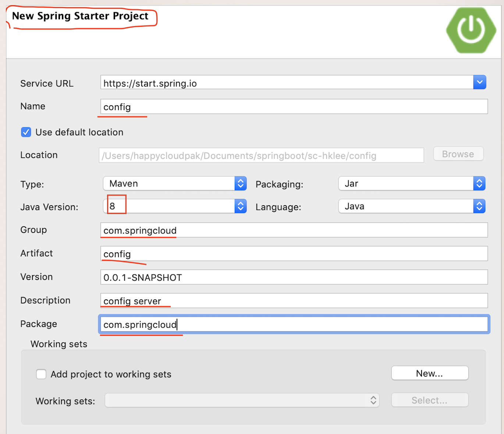The image size is (504, 434).
Task: Click the Description field config server
Action: [294, 301]
